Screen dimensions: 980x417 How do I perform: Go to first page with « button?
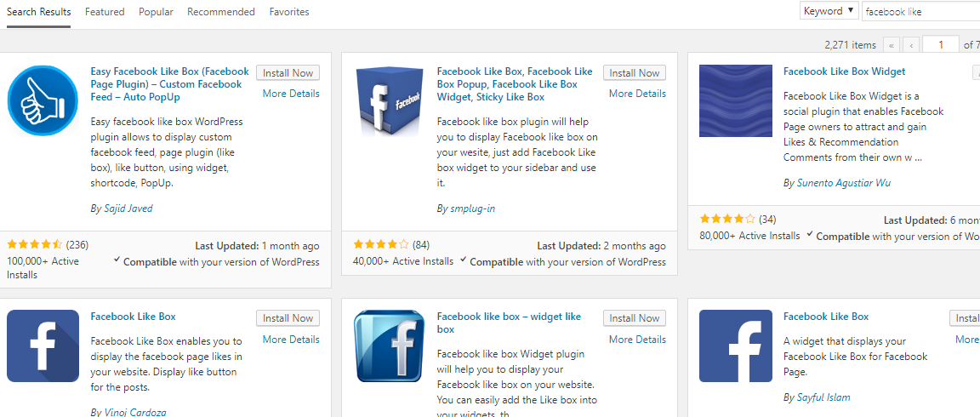coord(892,45)
